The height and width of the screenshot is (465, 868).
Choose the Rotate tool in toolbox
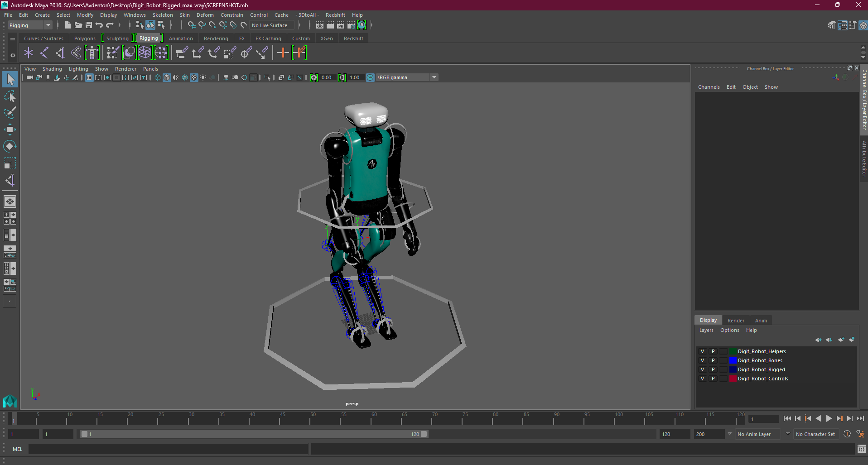pos(10,146)
